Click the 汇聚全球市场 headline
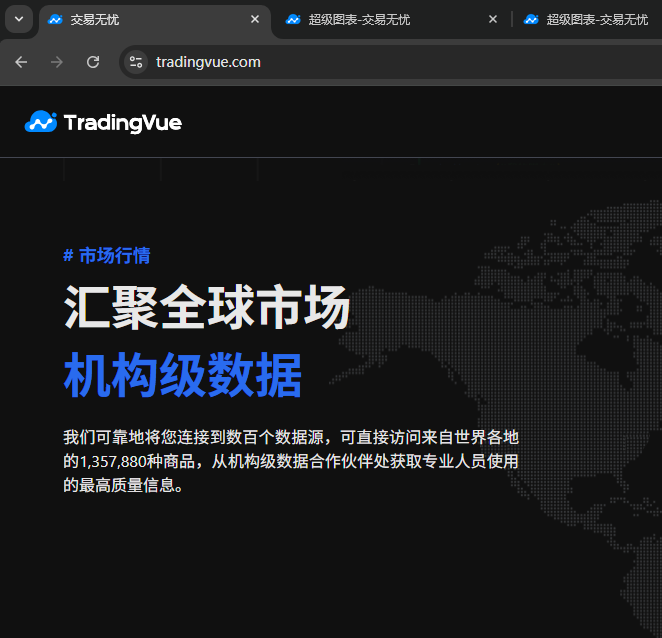 coord(207,307)
